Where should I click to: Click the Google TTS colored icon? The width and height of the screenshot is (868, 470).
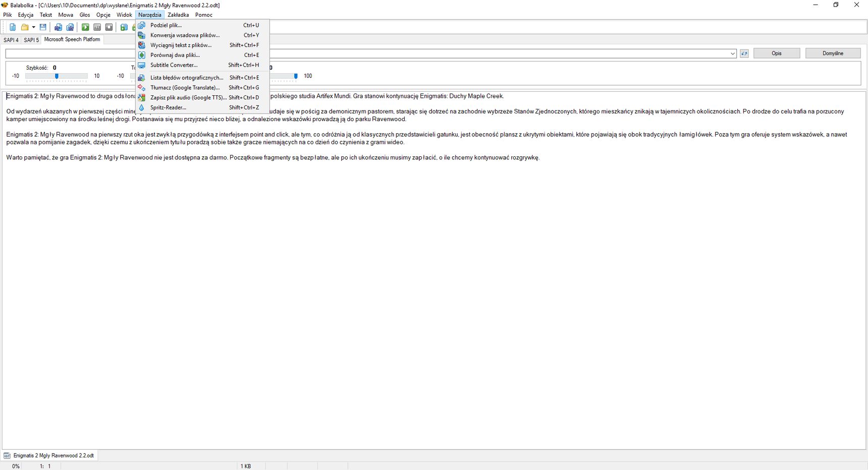(142, 97)
